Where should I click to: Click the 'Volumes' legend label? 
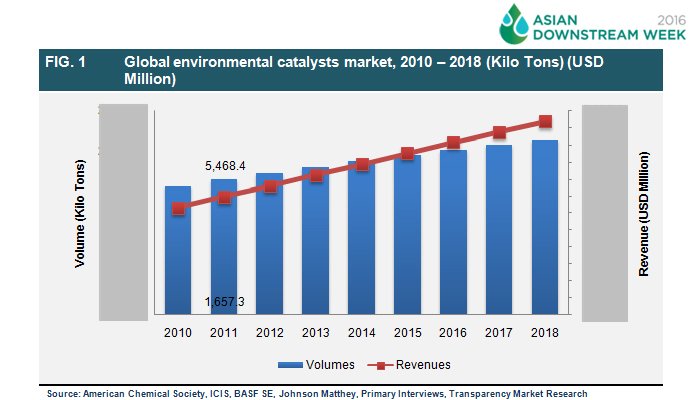click(330, 365)
